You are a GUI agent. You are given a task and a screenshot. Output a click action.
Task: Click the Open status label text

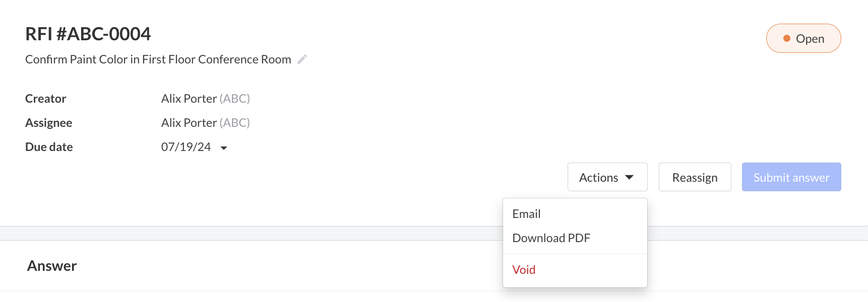click(810, 39)
